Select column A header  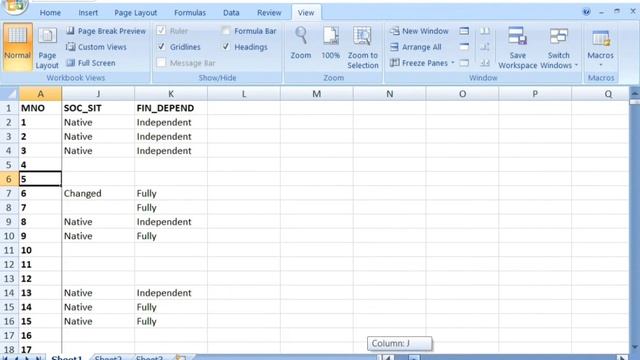click(40, 94)
